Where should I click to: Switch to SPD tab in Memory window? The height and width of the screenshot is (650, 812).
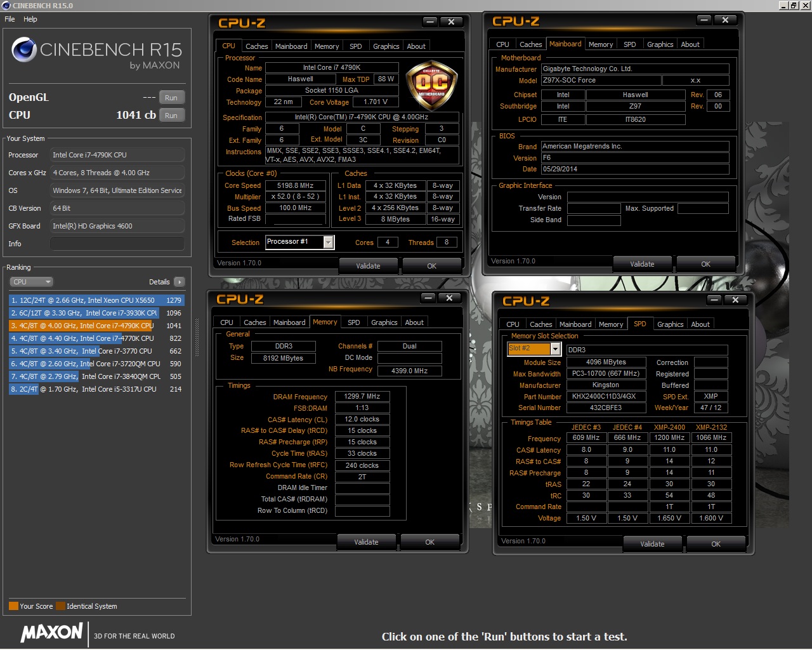tap(354, 322)
